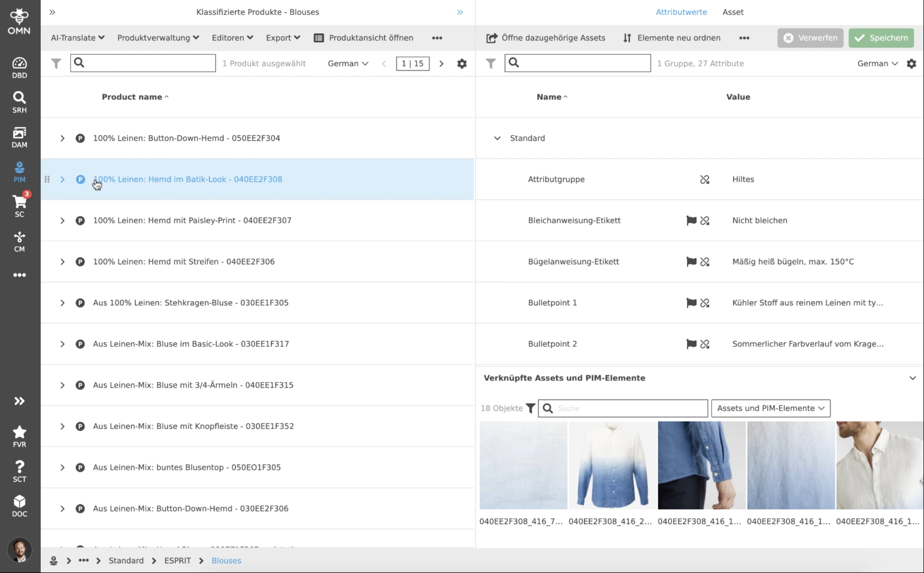Expand Hemd mit Paisley-Print product row

pyautogui.click(x=62, y=220)
